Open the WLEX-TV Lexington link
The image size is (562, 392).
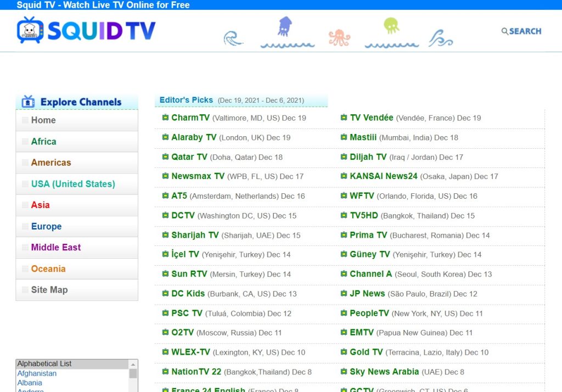coord(190,352)
